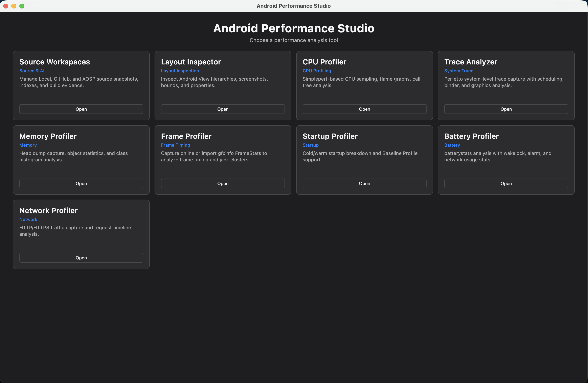Screen dimensions: 588x383
Task: Click the blue 'Network' category label
Action: (28, 219)
